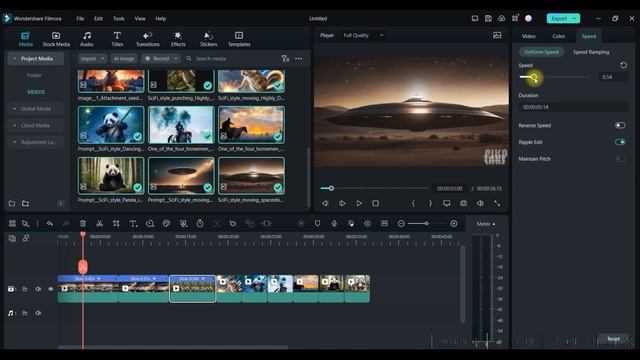Open the speed stopwatch tool in timeline toolbar
This screenshot has height=360, width=640.
coord(200,224)
